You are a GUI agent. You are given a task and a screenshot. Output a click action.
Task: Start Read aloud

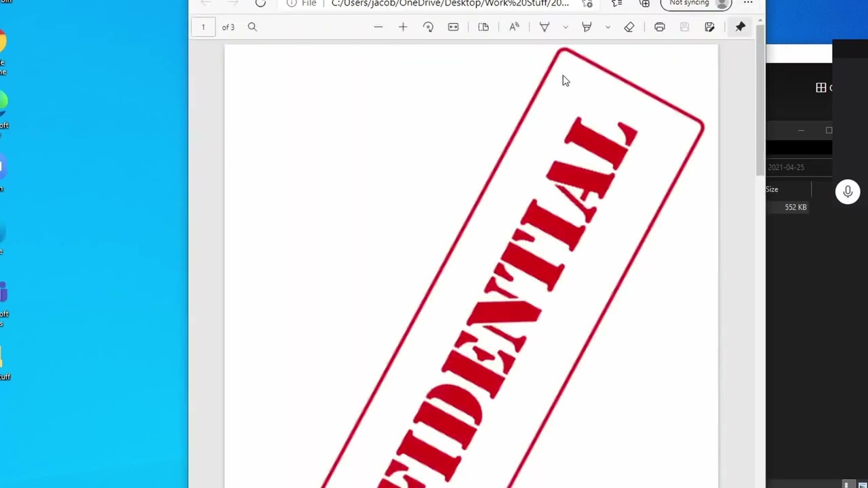pyautogui.click(x=514, y=27)
